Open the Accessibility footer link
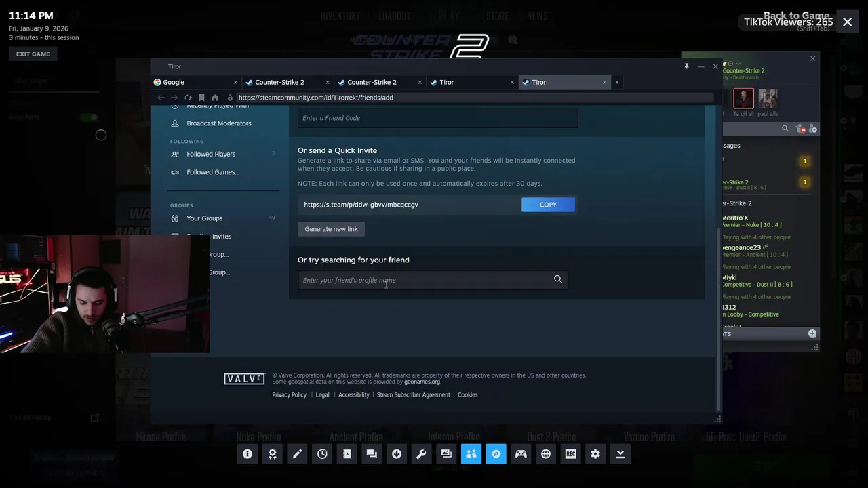Screen dimensions: 868x488 tap(354, 394)
